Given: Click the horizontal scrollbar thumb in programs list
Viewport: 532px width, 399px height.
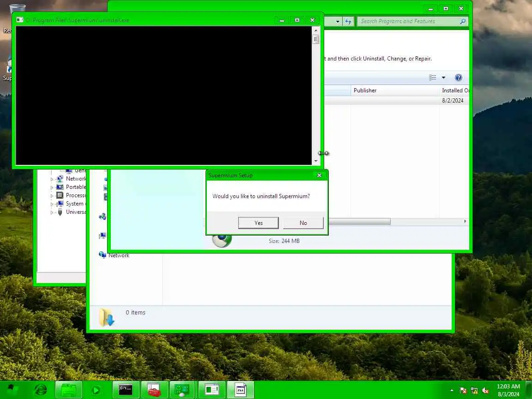Looking at the screenshot, I should [359, 222].
